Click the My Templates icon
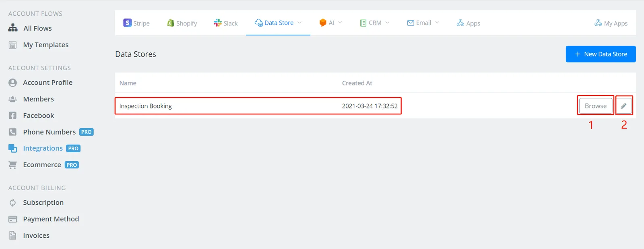The image size is (644, 249). pos(13,45)
